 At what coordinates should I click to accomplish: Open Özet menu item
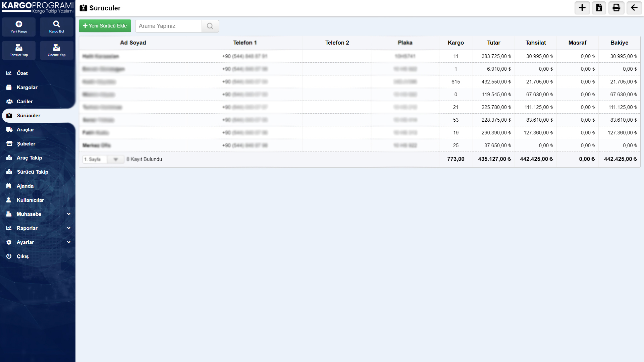point(38,73)
